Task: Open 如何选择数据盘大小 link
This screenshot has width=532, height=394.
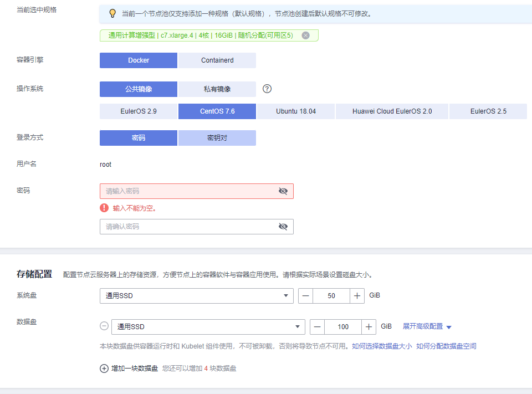Action: [x=382, y=346]
